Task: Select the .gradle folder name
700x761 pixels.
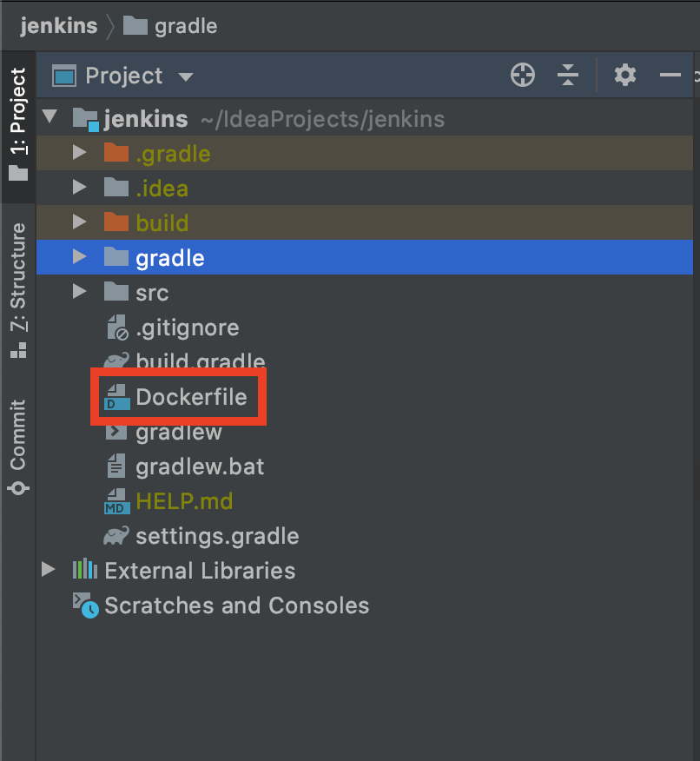Action: tap(173, 155)
